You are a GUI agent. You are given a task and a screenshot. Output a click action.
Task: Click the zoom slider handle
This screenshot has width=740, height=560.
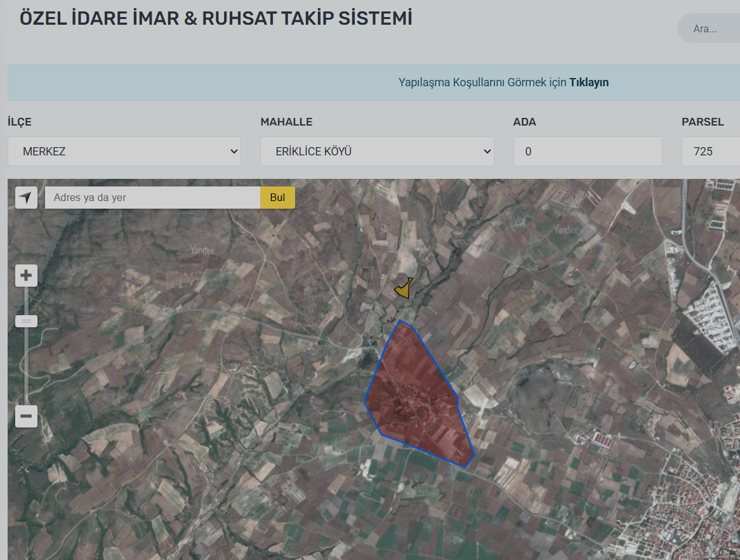(26, 322)
